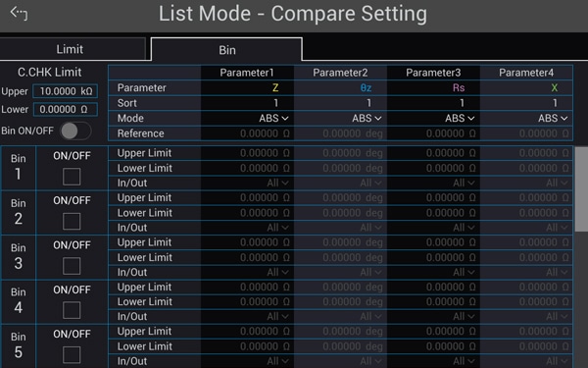588x368 pixels.
Task: Edit the C.CHK Lower limit field
Action: [x=66, y=109]
